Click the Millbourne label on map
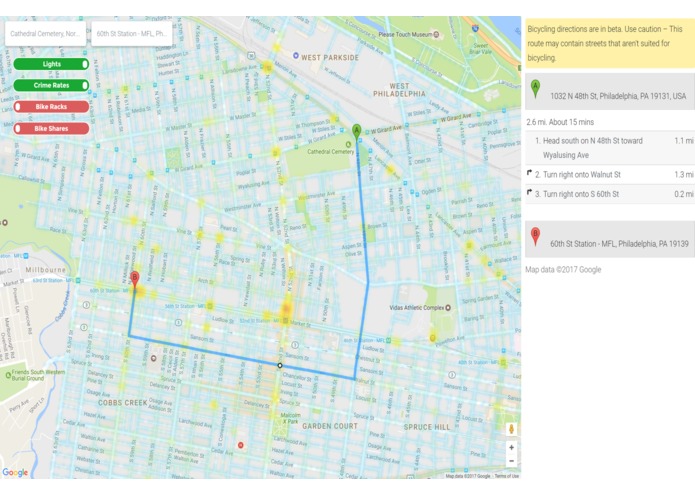This screenshot has height=494, width=695. point(46,270)
